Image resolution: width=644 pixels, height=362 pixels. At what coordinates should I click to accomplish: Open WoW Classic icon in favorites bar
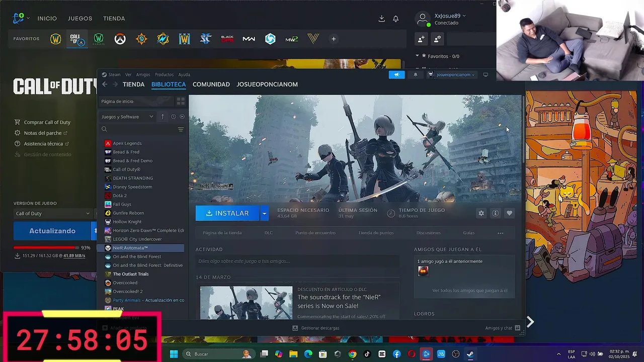pyautogui.click(x=98, y=39)
